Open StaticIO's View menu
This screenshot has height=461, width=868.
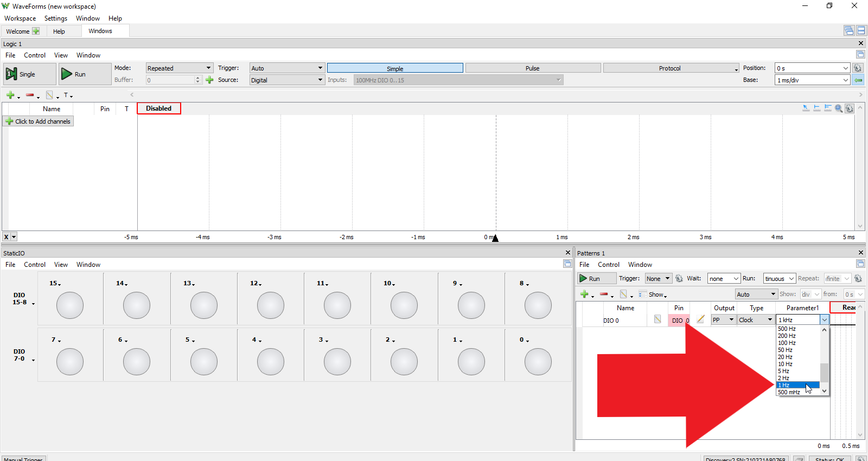click(61, 265)
